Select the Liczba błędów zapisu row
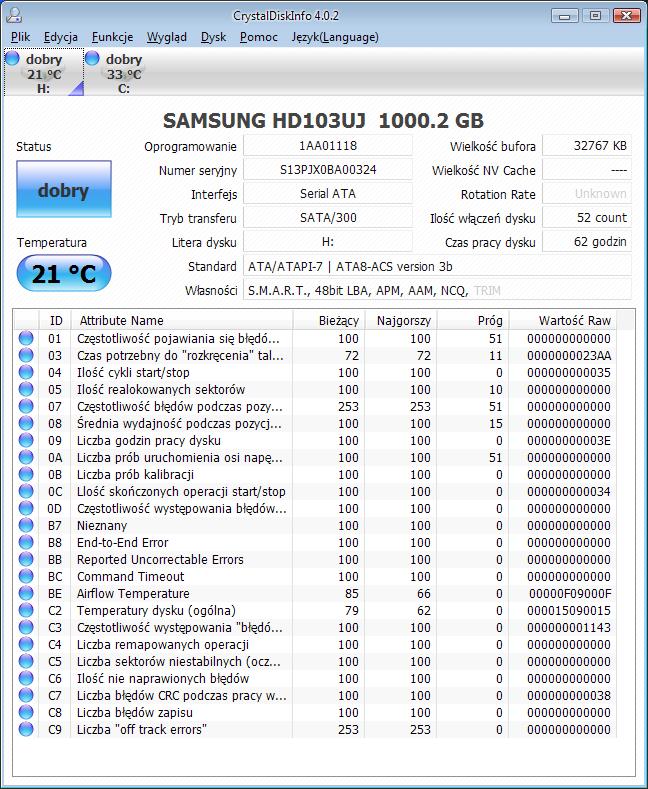Viewport: 648px width, 789px height. 315,713
